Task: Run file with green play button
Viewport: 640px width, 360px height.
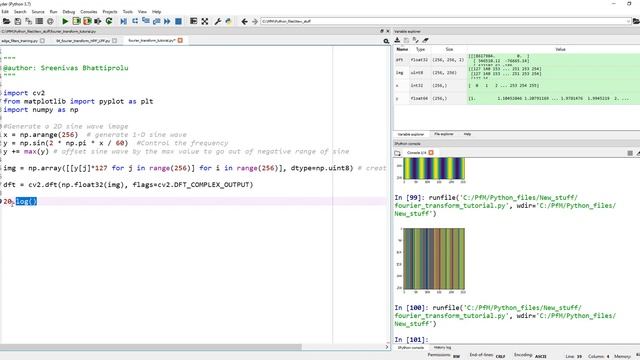Action: [65, 21]
